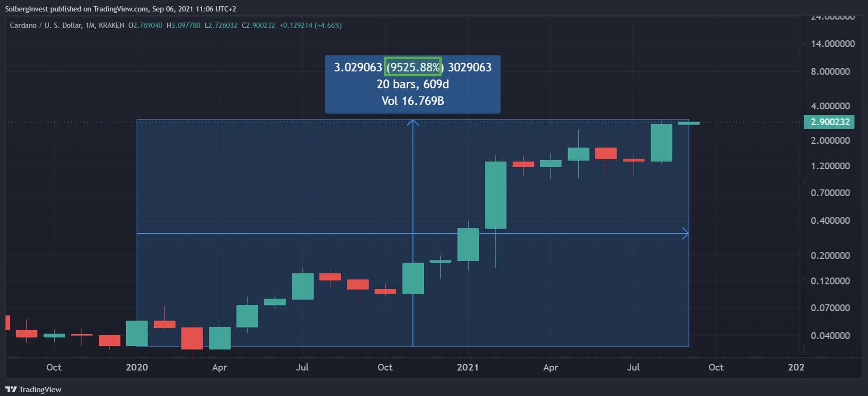Click the 14.000000 price axis label

tap(833, 44)
